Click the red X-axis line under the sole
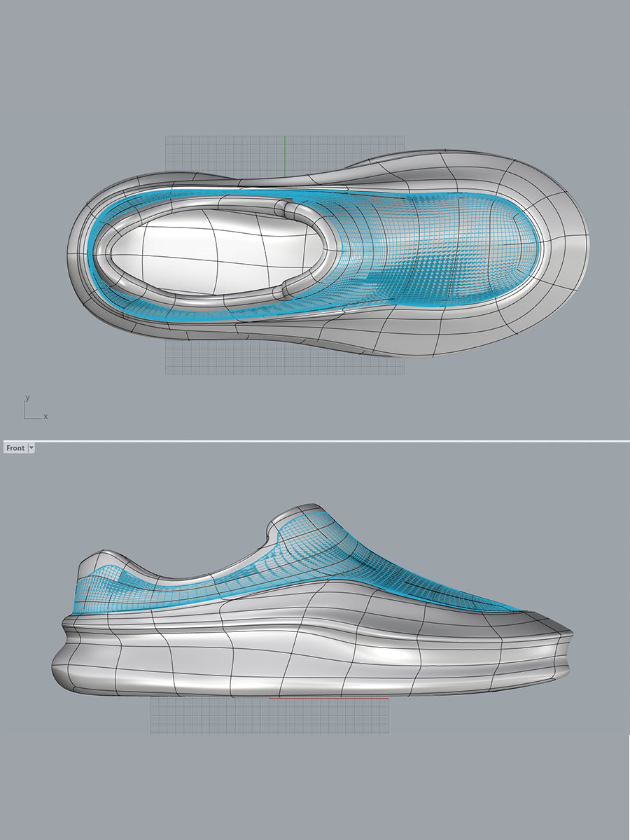 (329, 698)
